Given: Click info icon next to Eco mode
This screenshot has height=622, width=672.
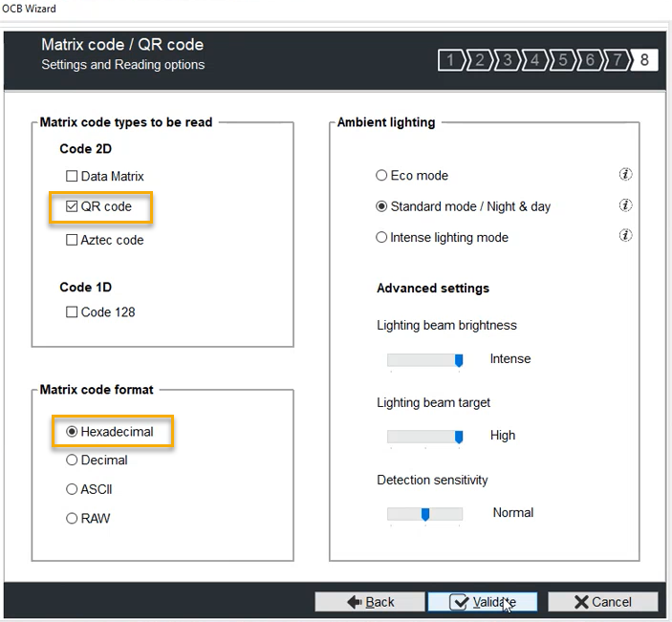Looking at the screenshot, I should (x=625, y=175).
